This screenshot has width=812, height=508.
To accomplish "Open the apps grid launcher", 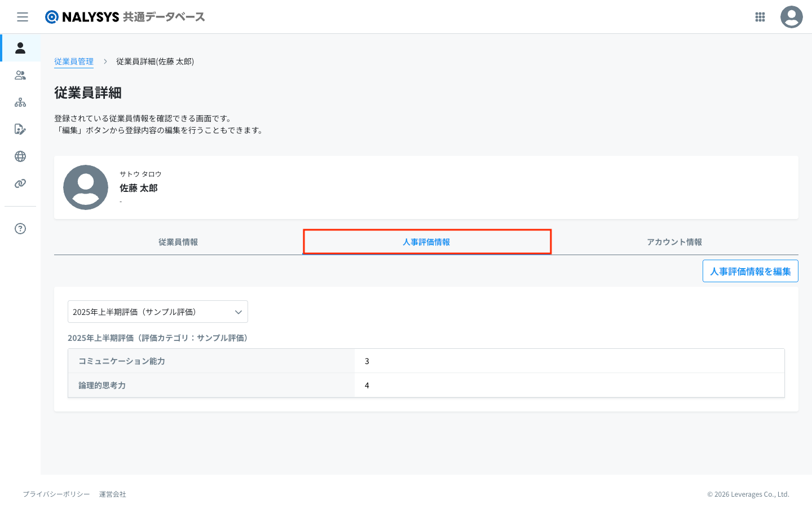I will (760, 17).
